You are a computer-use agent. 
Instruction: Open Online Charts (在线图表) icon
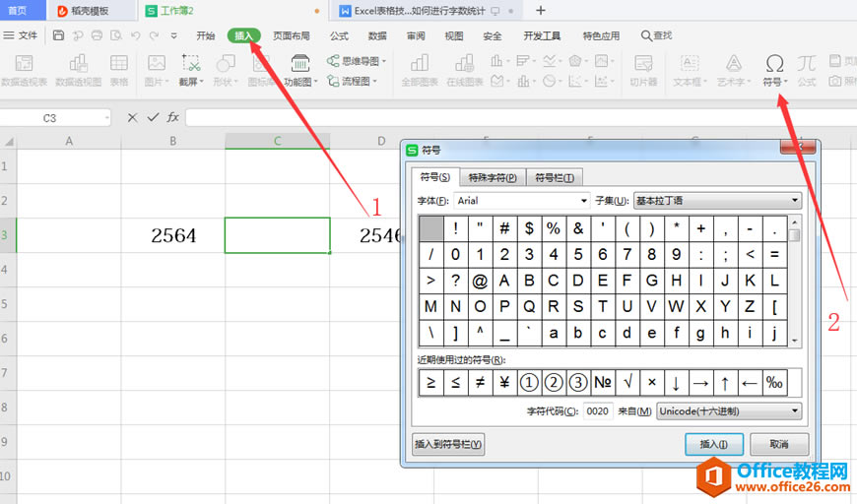coord(464,63)
